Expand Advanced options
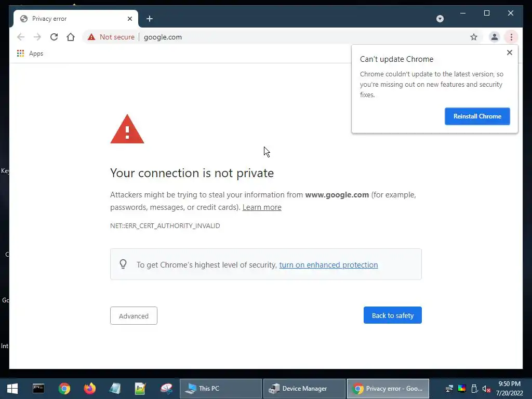532x399 pixels. coord(134,316)
